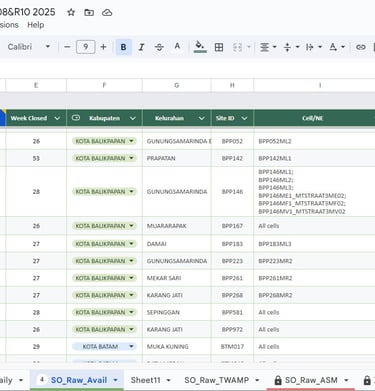Select week closed value 29
The height and width of the screenshot is (391, 375).
[x=36, y=347]
